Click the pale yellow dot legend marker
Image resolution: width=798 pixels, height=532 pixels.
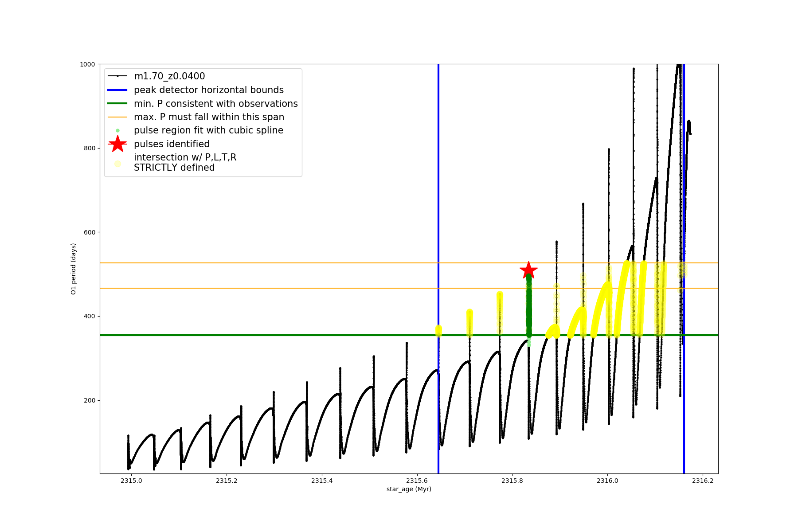tap(117, 164)
